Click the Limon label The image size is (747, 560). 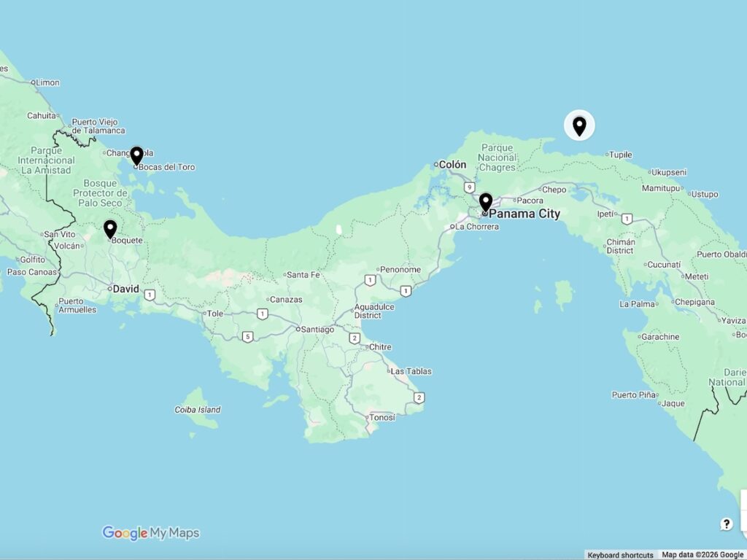pos(47,82)
